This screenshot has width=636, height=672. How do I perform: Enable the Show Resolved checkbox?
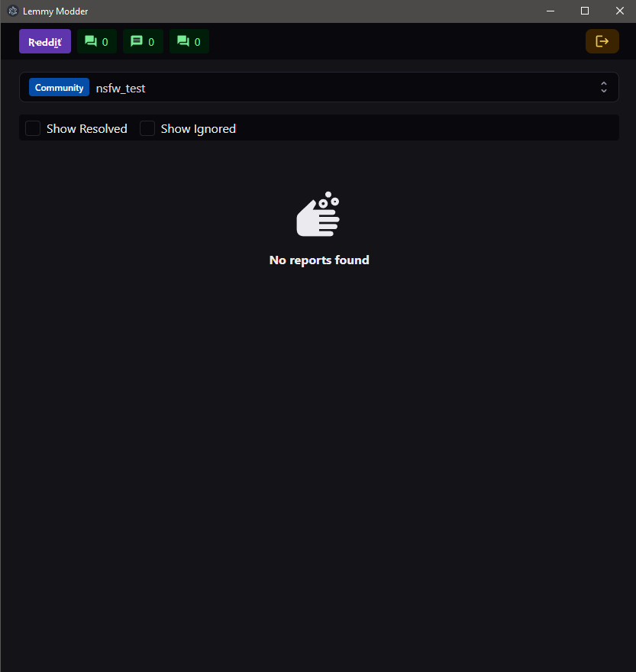[33, 128]
